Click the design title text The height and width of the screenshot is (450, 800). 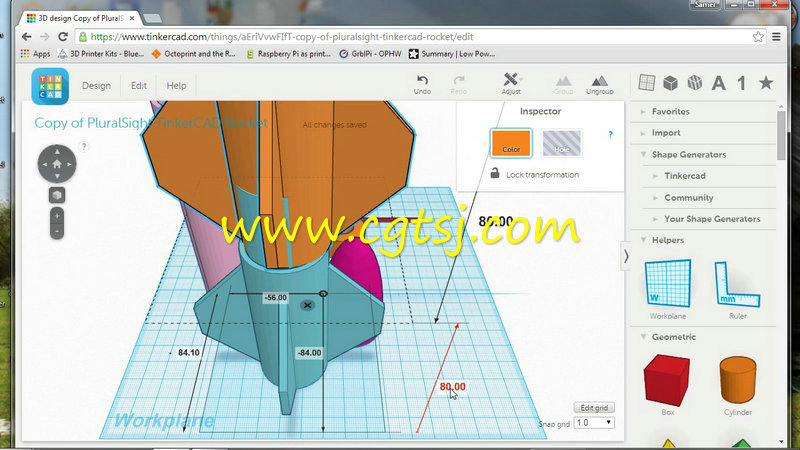[x=151, y=123]
